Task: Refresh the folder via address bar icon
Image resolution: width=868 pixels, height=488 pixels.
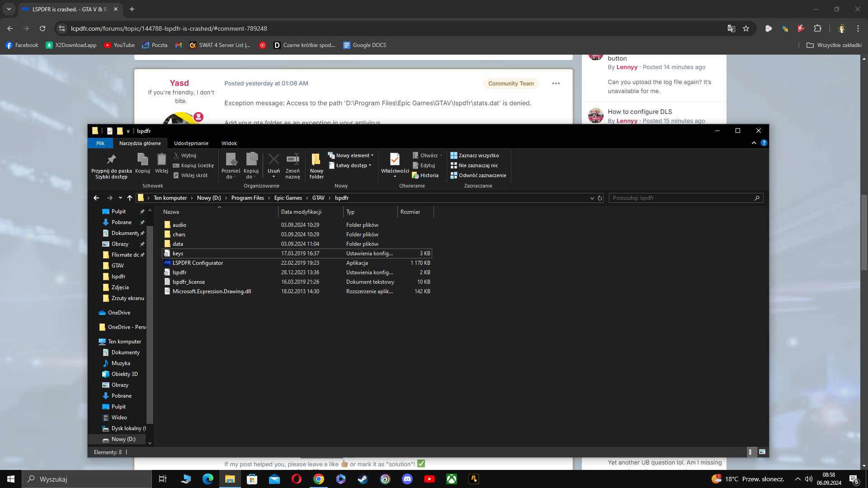Action: pos(600,198)
